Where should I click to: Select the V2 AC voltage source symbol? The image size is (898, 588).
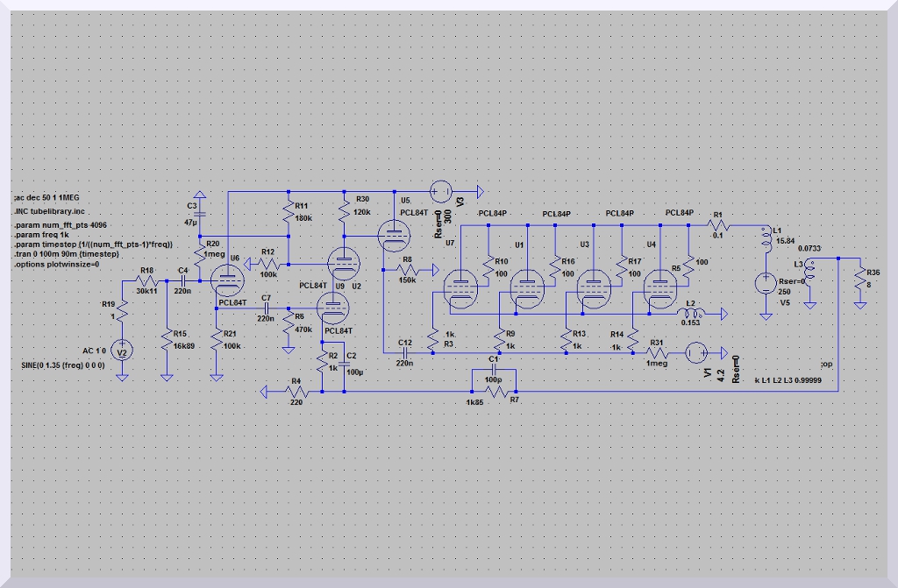click(123, 351)
